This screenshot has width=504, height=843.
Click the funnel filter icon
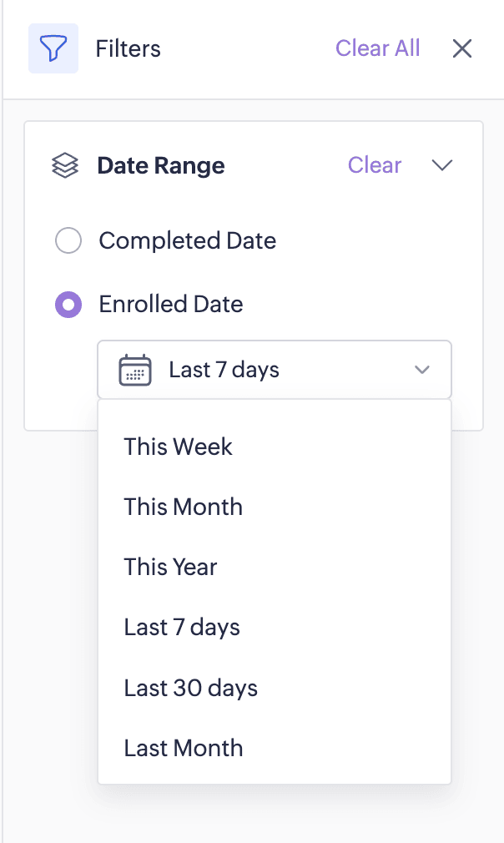click(53, 48)
